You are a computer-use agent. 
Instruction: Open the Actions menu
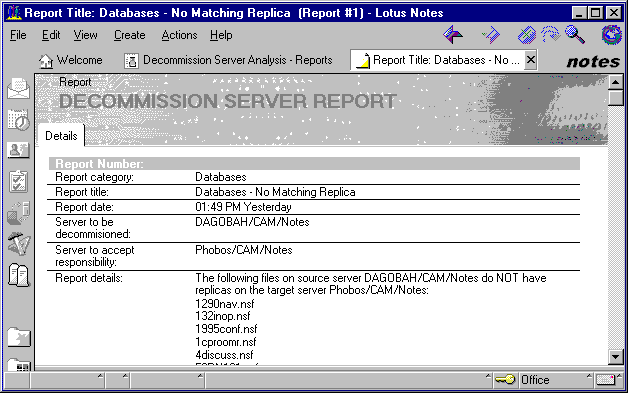[179, 35]
